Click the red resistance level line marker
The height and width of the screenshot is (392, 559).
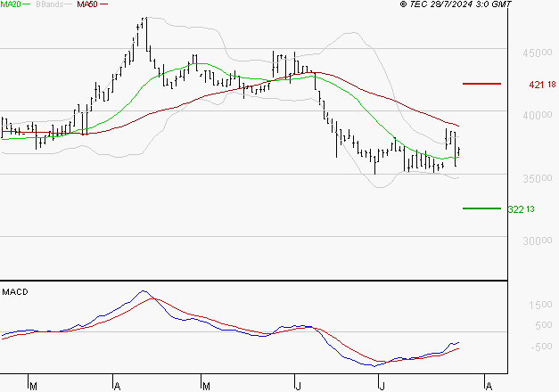(x=481, y=84)
